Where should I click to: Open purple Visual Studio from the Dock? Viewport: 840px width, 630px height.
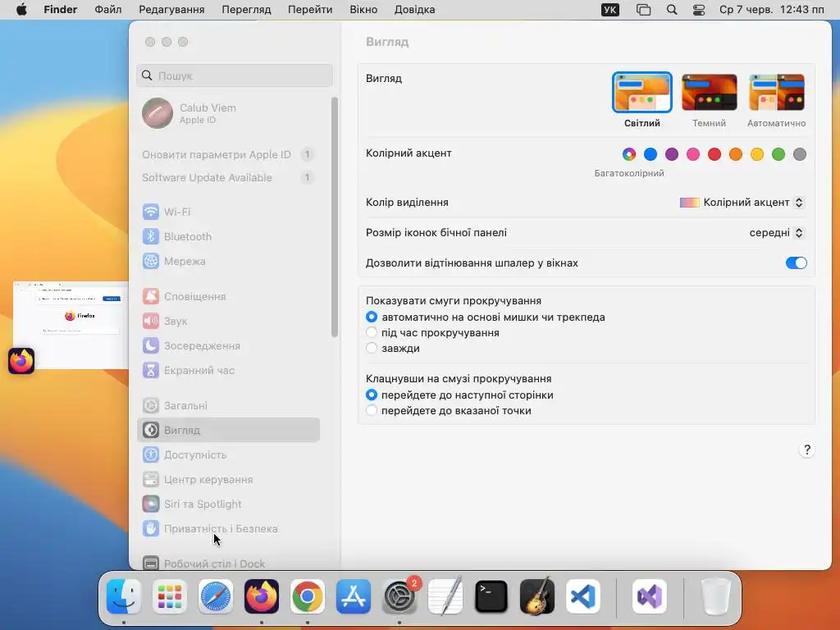pos(650,596)
